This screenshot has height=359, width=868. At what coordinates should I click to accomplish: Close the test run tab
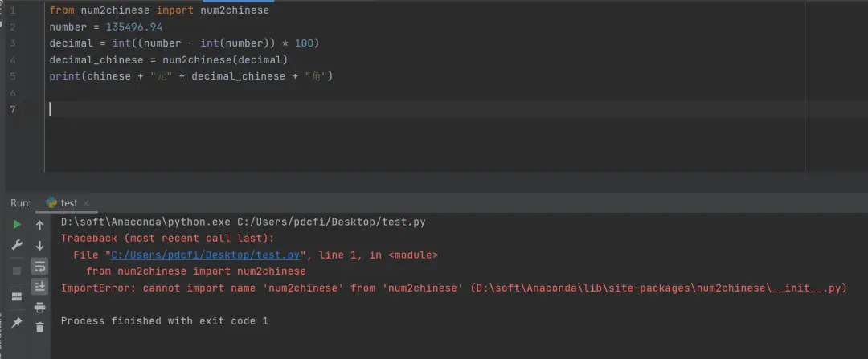[x=86, y=203]
